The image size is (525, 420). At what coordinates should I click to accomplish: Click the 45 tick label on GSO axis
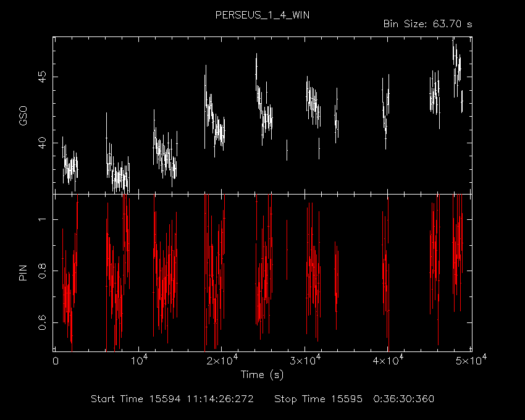(42, 77)
